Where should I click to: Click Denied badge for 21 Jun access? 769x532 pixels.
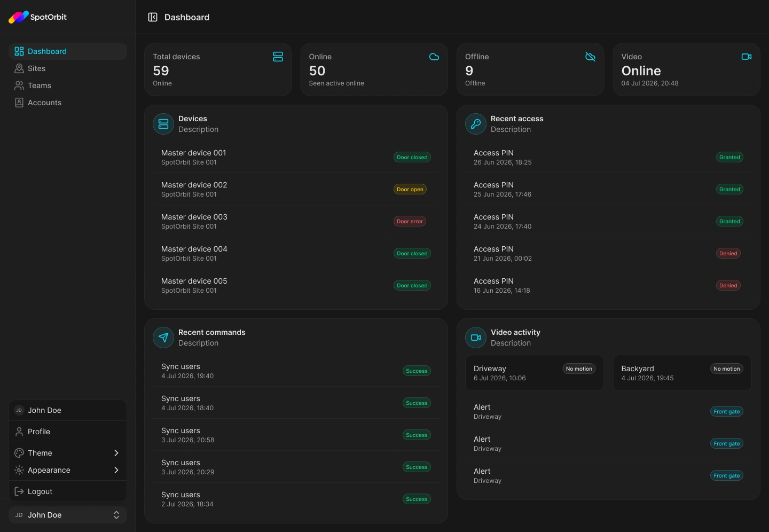(728, 253)
